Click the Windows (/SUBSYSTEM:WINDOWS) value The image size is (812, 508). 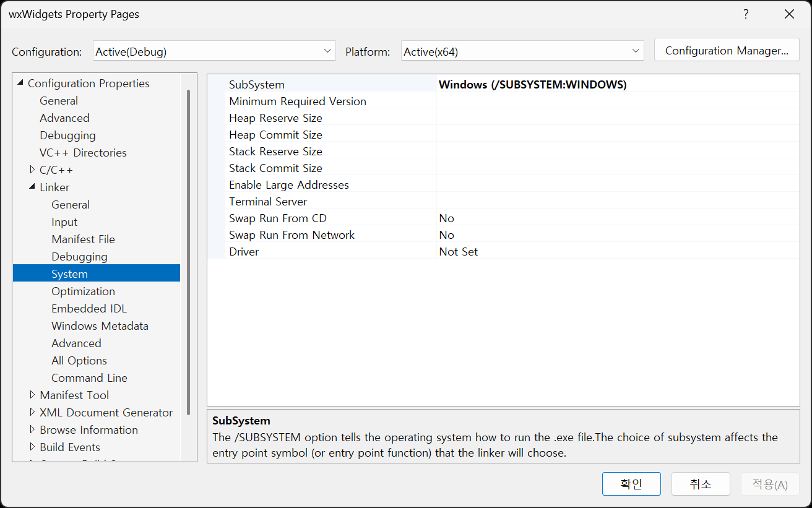tap(533, 85)
